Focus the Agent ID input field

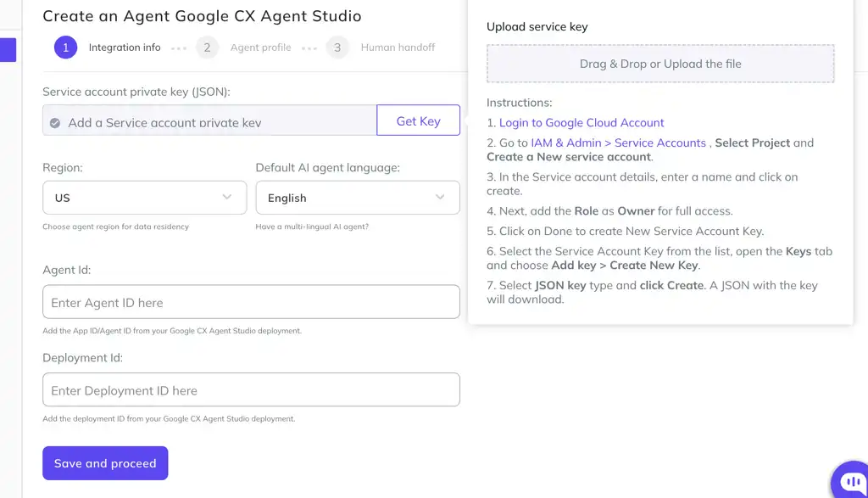pyautogui.click(x=251, y=302)
